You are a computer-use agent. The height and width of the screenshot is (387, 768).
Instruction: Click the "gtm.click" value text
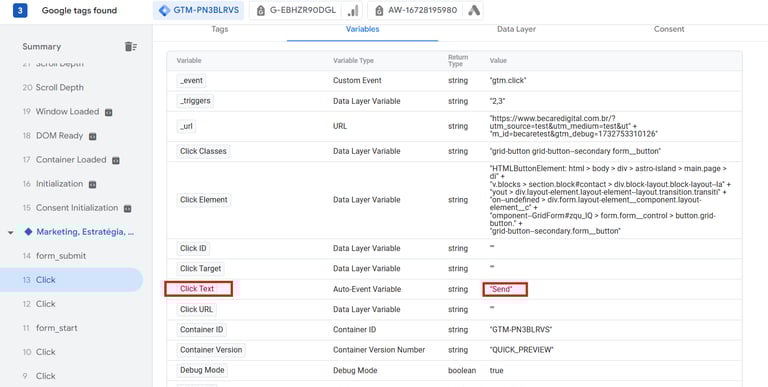[x=508, y=80]
